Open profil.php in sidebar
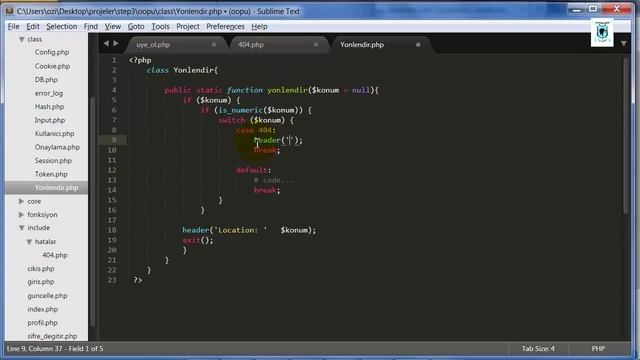 pyautogui.click(x=42, y=322)
